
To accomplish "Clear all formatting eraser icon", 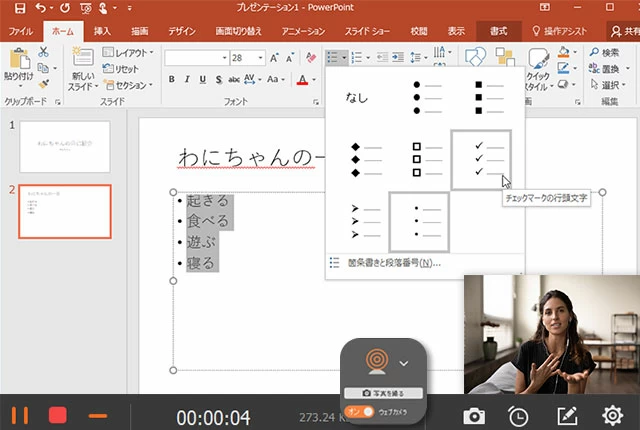I will 311,58.
